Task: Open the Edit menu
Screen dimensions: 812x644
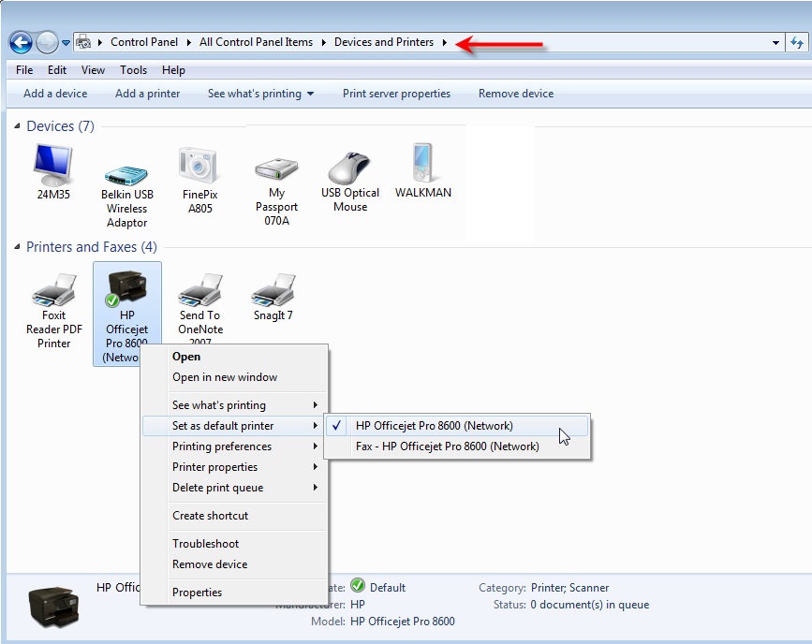Action: point(57,70)
